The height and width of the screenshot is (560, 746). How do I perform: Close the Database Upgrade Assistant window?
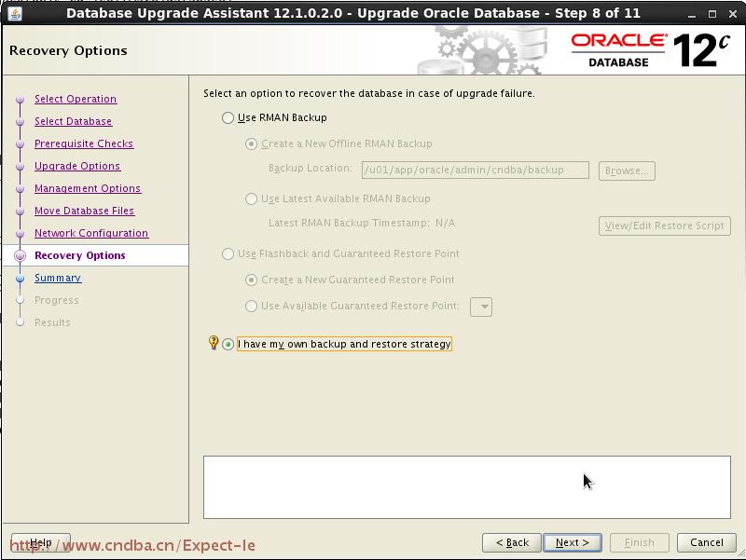click(x=733, y=14)
